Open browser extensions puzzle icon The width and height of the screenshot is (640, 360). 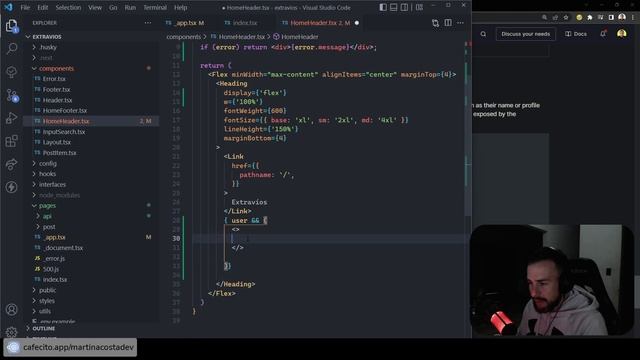[x=590, y=17]
